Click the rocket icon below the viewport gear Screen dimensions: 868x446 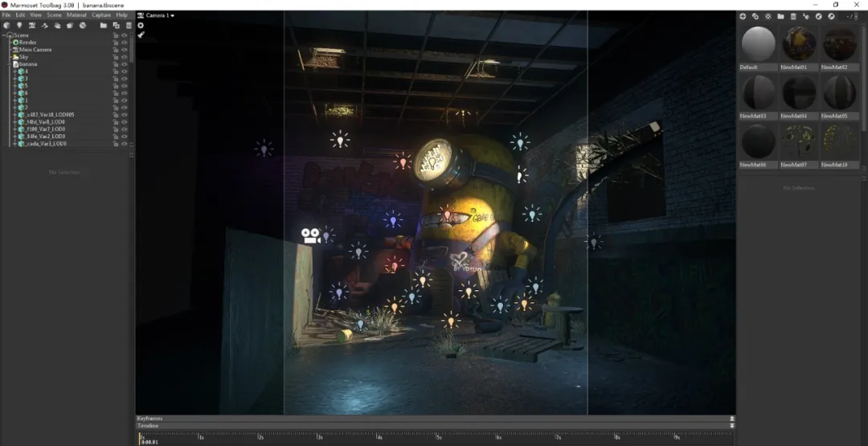tap(141, 35)
